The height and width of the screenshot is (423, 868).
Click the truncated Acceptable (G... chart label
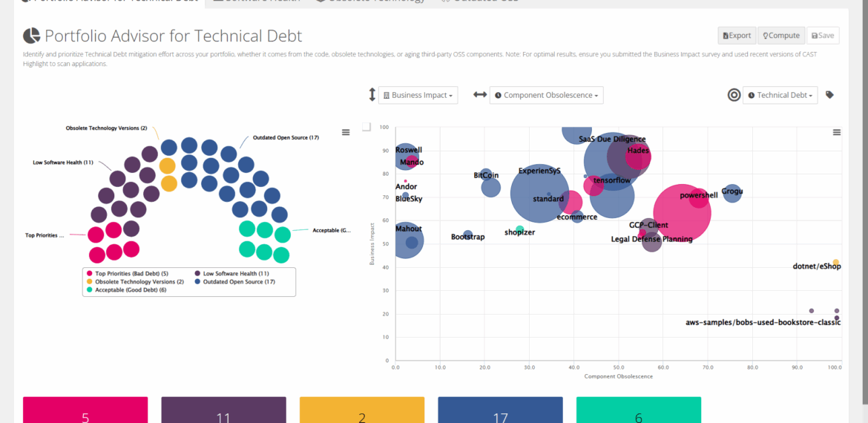(x=332, y=230)
